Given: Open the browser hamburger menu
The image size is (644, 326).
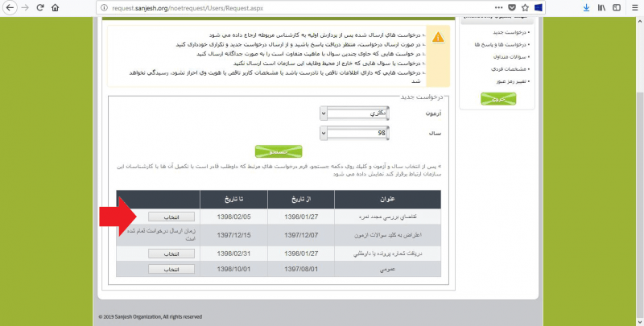Looking at the screenshot, I should (x=634, y=7).
